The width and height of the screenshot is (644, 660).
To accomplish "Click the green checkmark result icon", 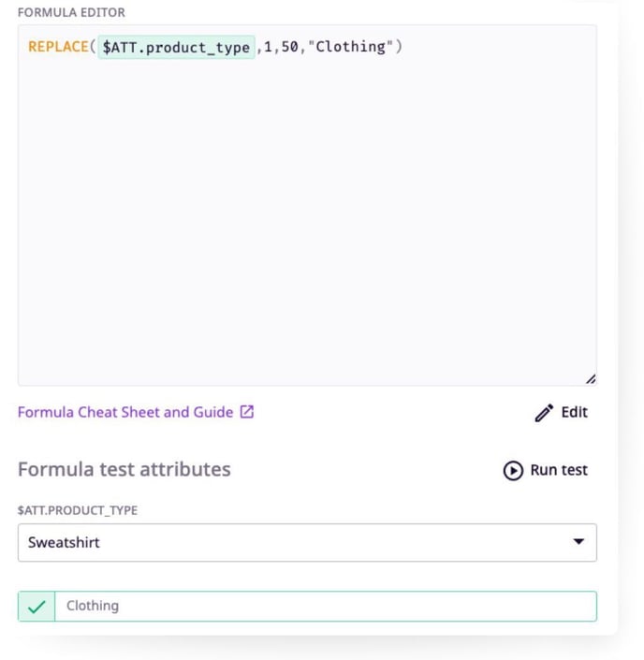I will pyautogui.click(x=37, y=607).
